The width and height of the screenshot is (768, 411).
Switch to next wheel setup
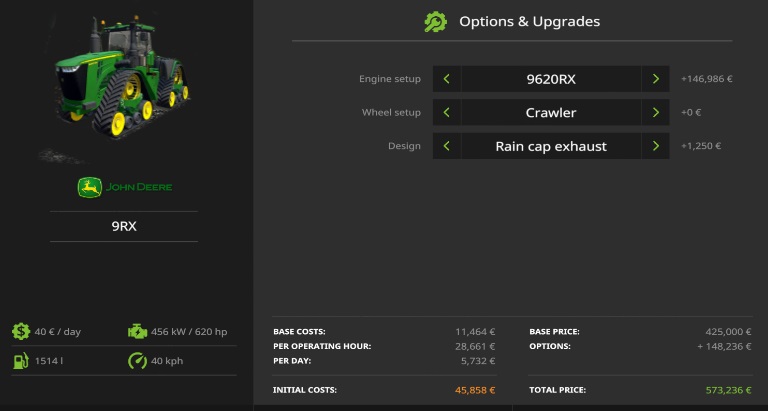pos(655,113)
